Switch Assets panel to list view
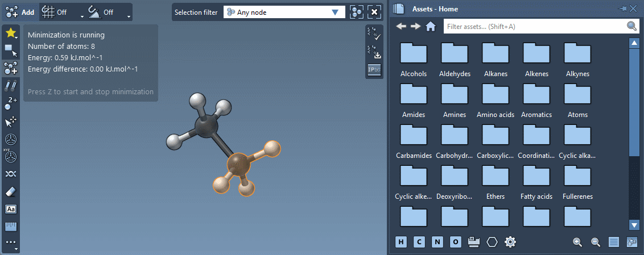 coord(614,242)
